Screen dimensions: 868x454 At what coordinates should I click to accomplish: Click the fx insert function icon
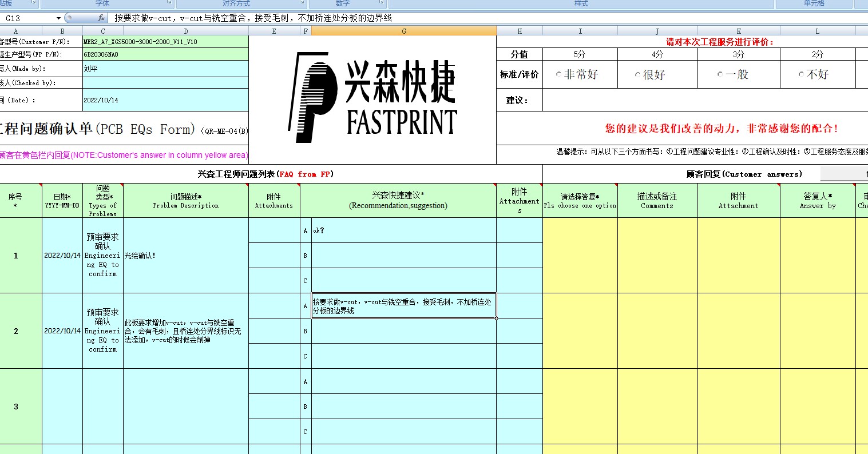click(101, 18)
